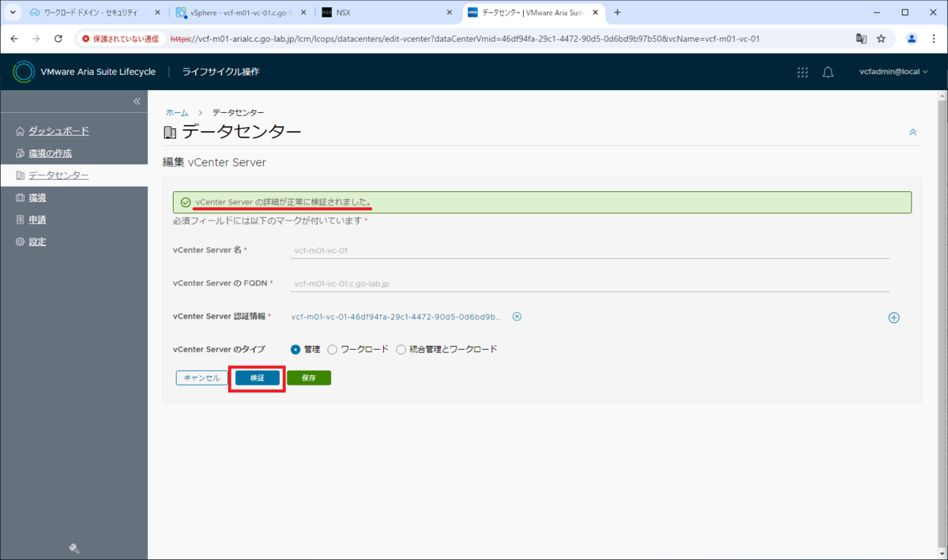
Task: Click the ライフサイクル操作 header text
Action: (x=220, y=72)
